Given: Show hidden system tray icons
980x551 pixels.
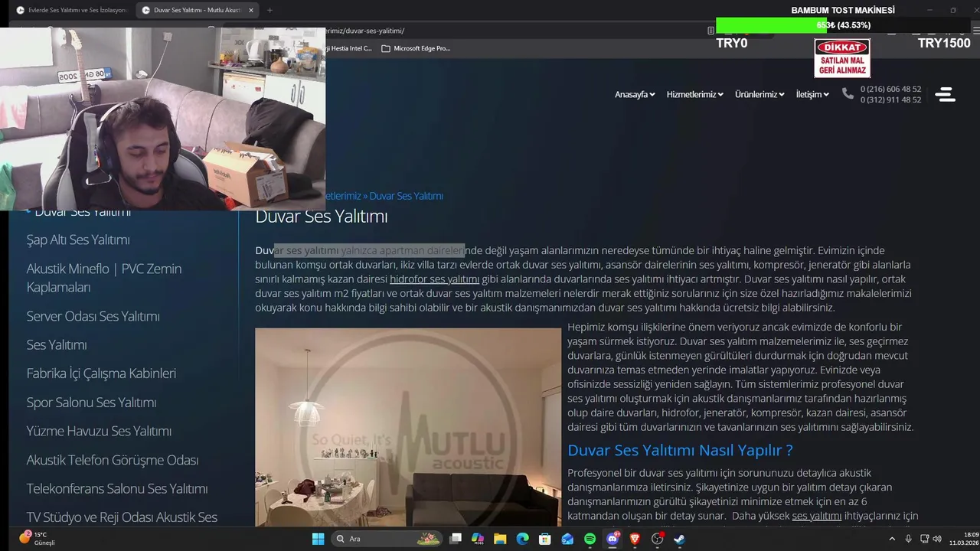Looking at the screenshot, I should [892, 539].
